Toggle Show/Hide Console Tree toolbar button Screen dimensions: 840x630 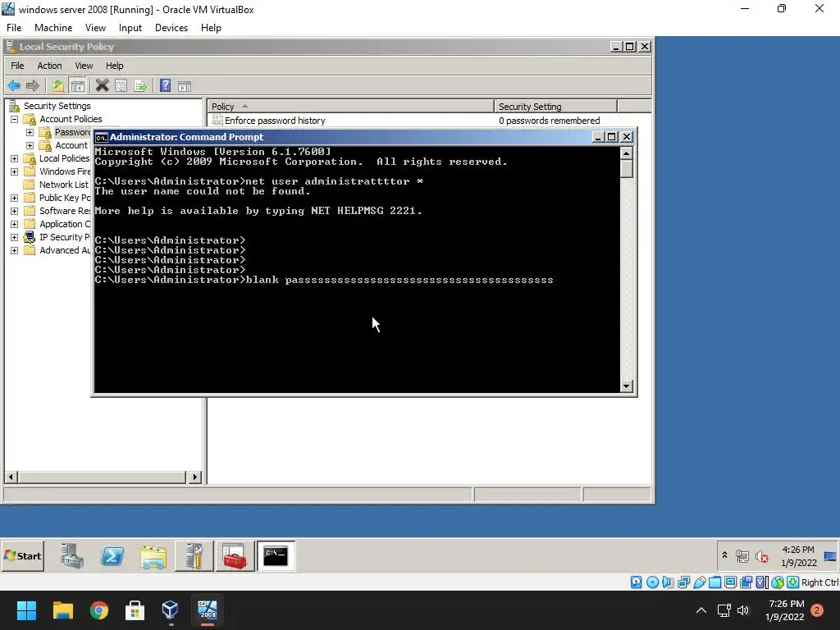click(78, 85)
